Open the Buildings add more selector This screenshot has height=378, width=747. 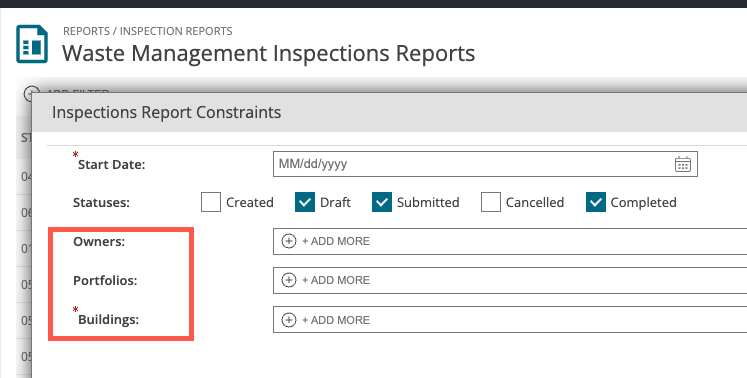point(510,320)
